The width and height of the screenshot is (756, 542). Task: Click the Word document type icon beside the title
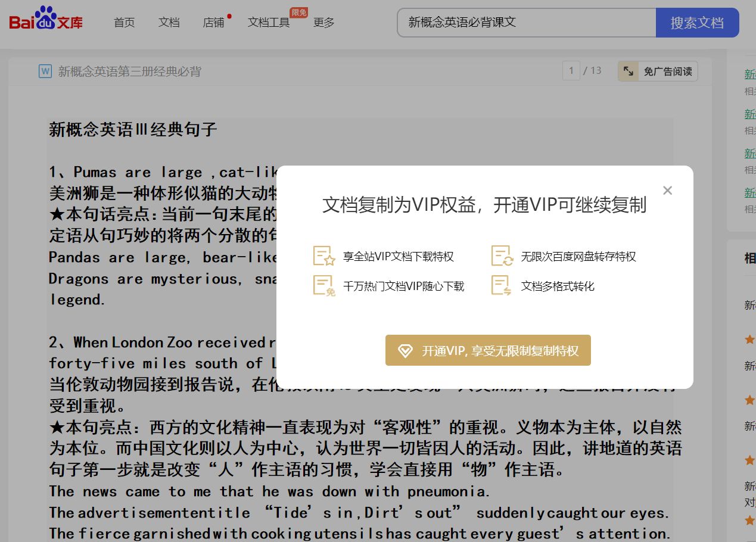pos(44,71)
